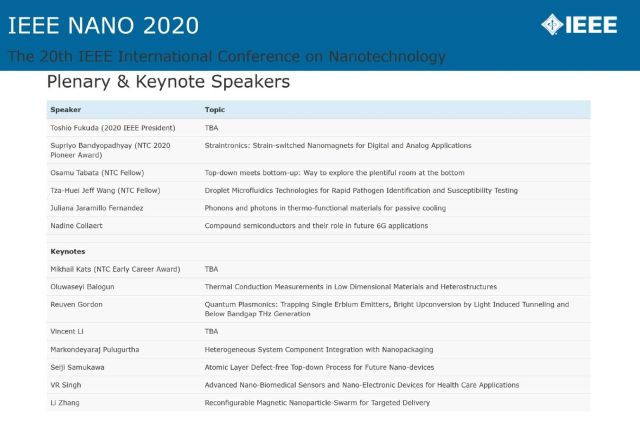
Task: Select the Juliana Jaramillo Fernandez cell
Action: 97,208
